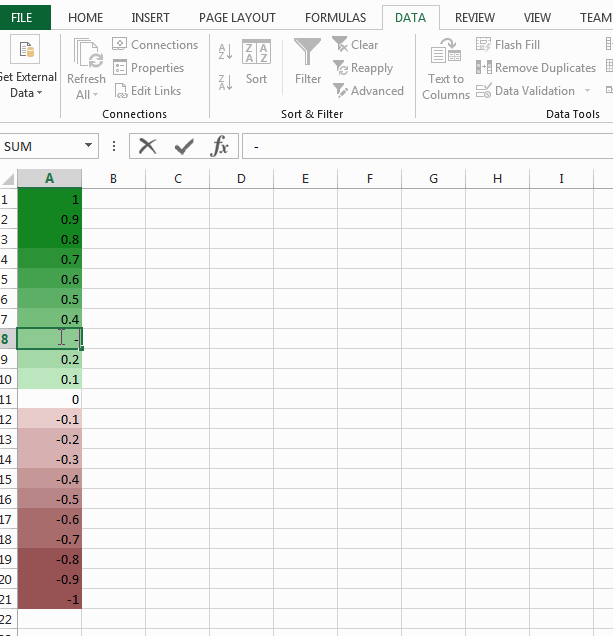The width and height of the screenshot is (613, 636).
Task: Open Connections in the ribbon
Action: coord(155,45)
